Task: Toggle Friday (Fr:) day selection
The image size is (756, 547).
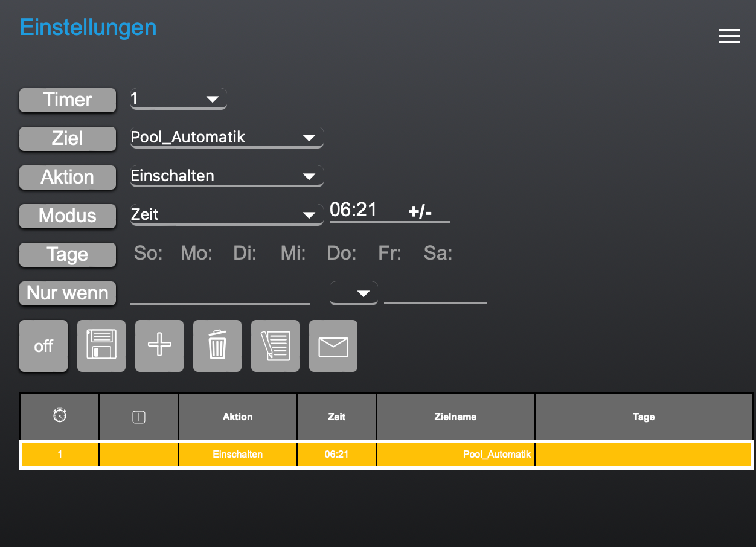Action: pos(389,253)
